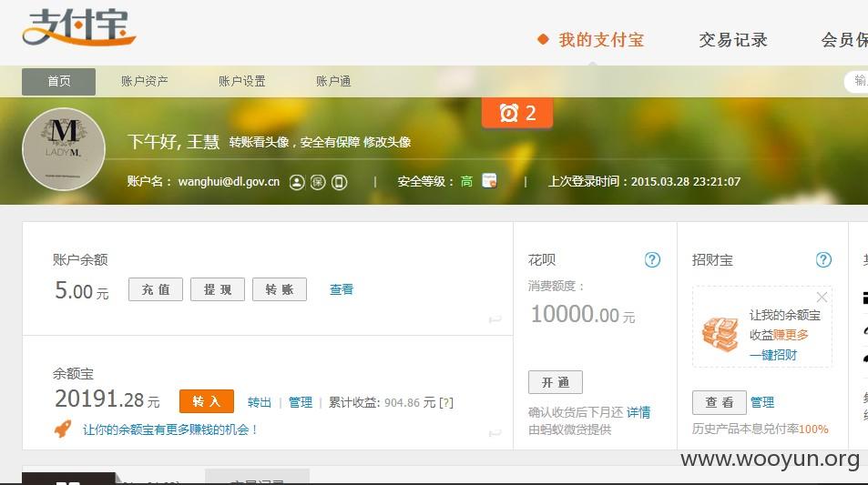Click the security level 高 text
The height and width of the screenshot is (485, 868).
click(466, 181)
